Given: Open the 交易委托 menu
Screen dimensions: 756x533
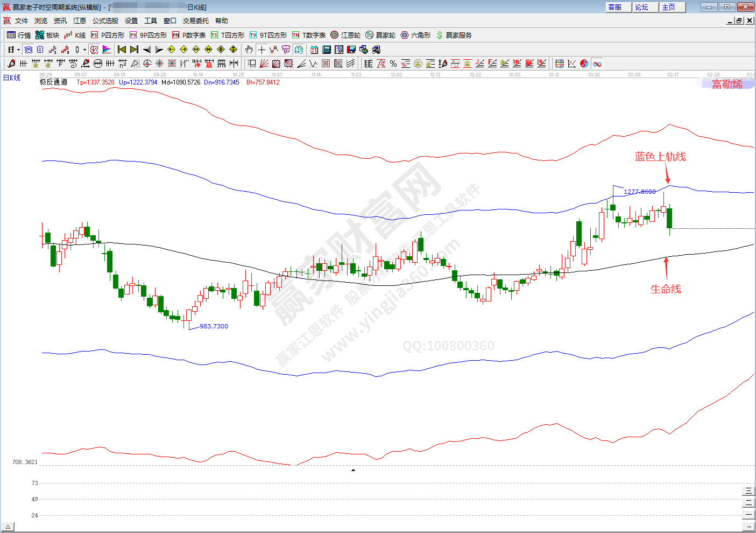Looking at the screenshot, I should pyautogui.click(x=195, y=20).
